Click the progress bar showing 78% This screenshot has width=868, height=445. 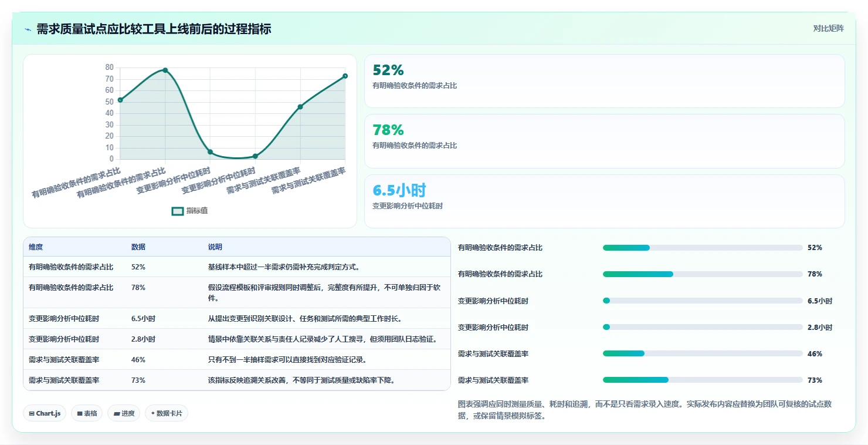703,274
